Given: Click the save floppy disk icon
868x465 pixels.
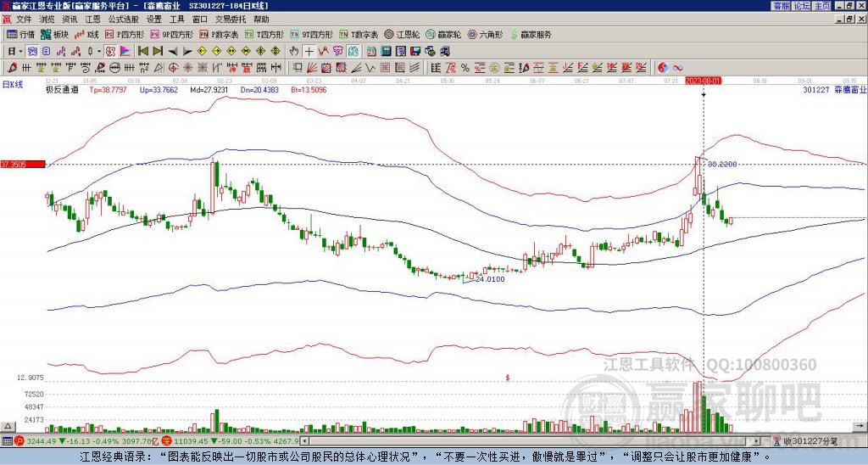Looking at the screenshot, I should 415,51.
